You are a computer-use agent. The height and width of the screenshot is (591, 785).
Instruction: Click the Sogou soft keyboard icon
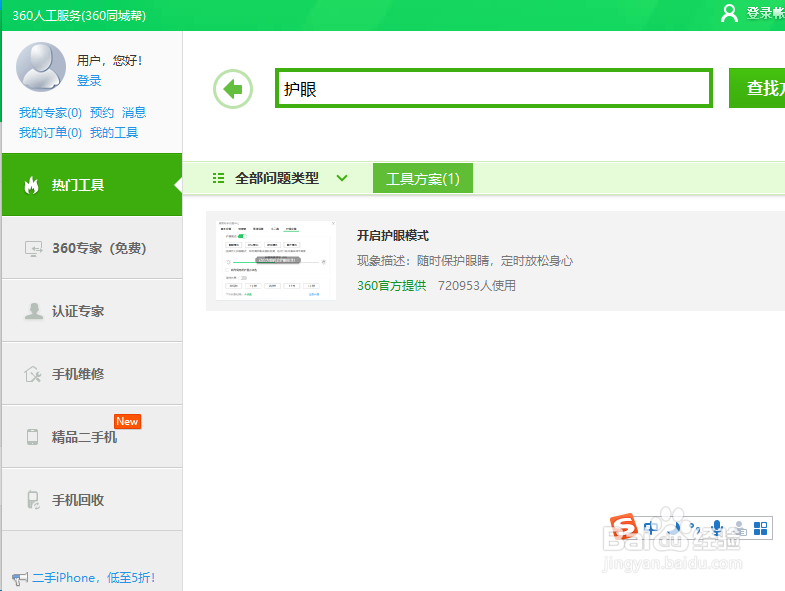point(740,528)
